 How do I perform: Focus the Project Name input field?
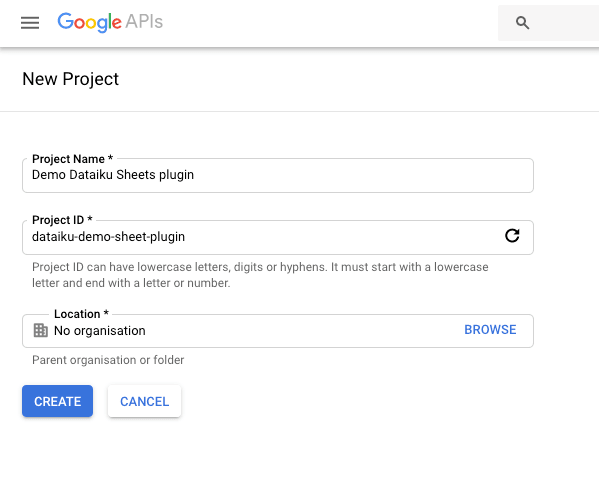click(x=278, y=175)
